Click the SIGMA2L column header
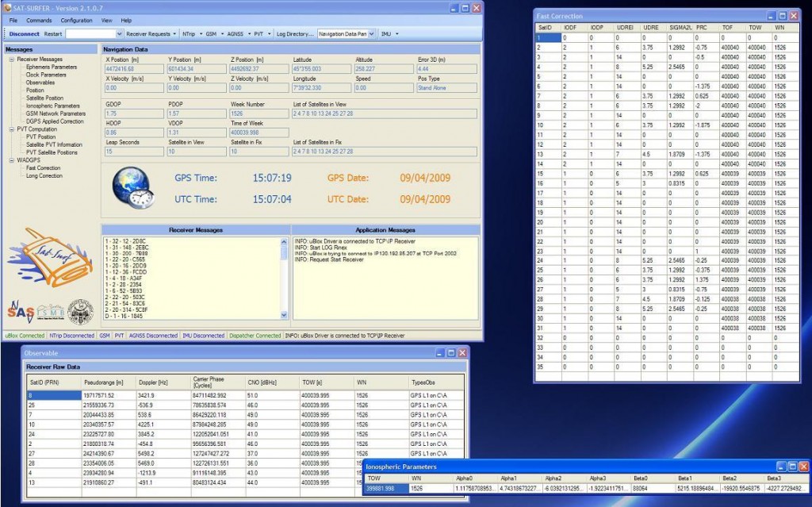The width and height of the screenshot is (812, 507). 680,27
